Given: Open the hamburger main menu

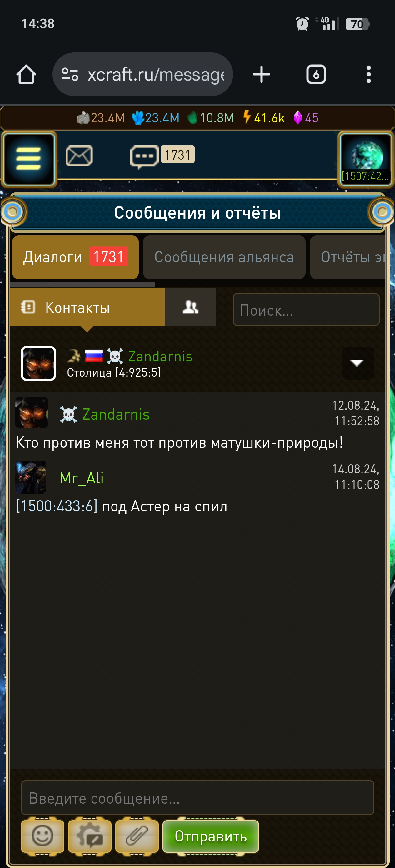Looking at the screenshot, I should coord(29,159).
